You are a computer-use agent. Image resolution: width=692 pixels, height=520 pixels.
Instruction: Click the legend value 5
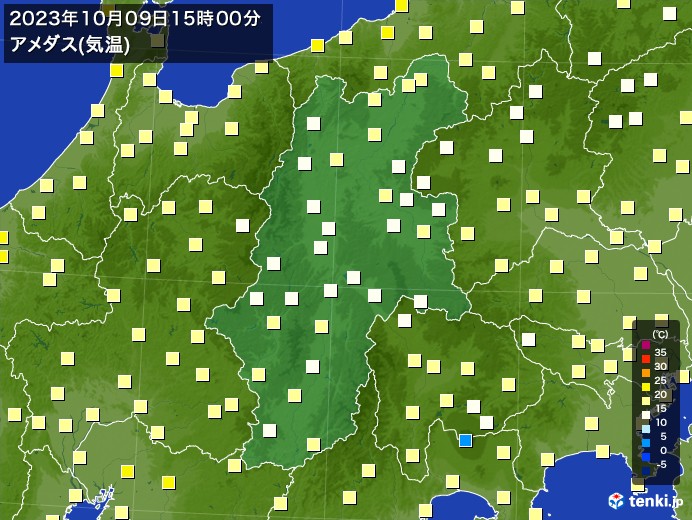point(664,437)
